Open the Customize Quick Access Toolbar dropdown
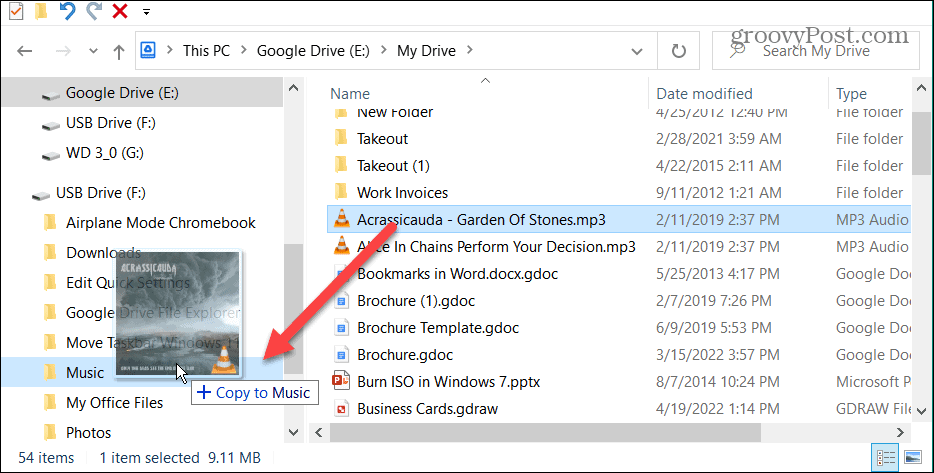Viewport: 934px width, 473px height. pyautogui.click(x=147, y=12)
